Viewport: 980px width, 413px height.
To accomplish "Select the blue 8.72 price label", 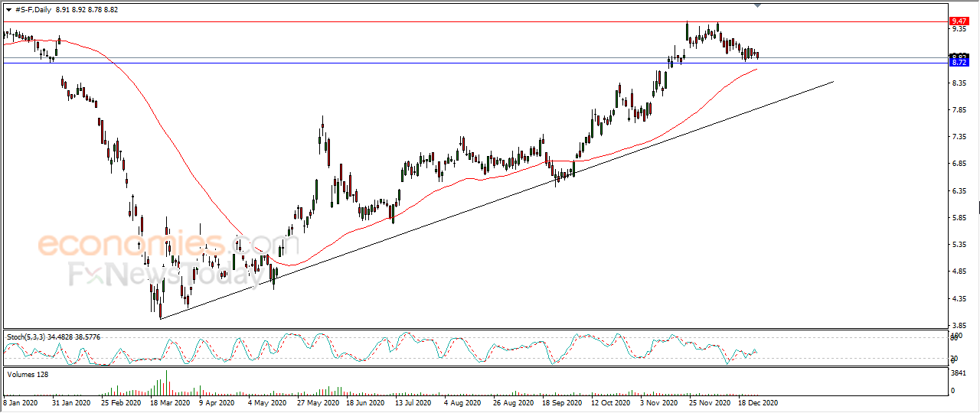I will point(958,63).
